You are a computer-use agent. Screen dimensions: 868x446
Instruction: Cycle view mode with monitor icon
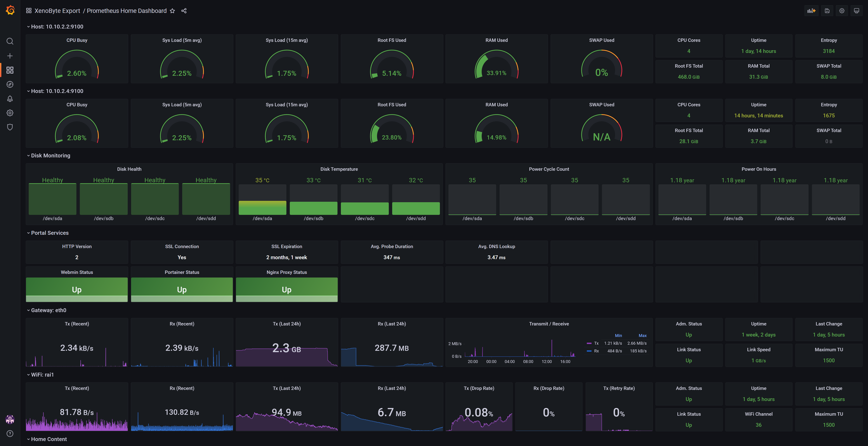click(x=856, y=11)
